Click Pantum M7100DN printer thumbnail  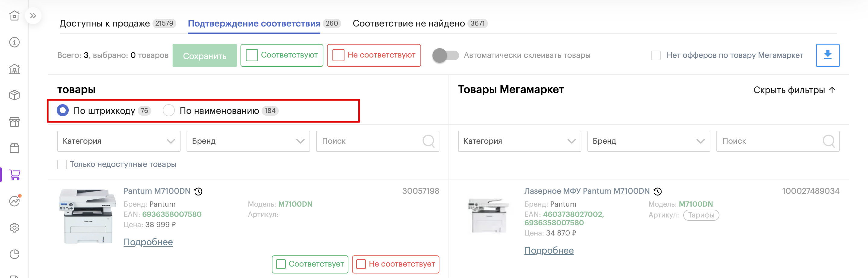[88, 216]
